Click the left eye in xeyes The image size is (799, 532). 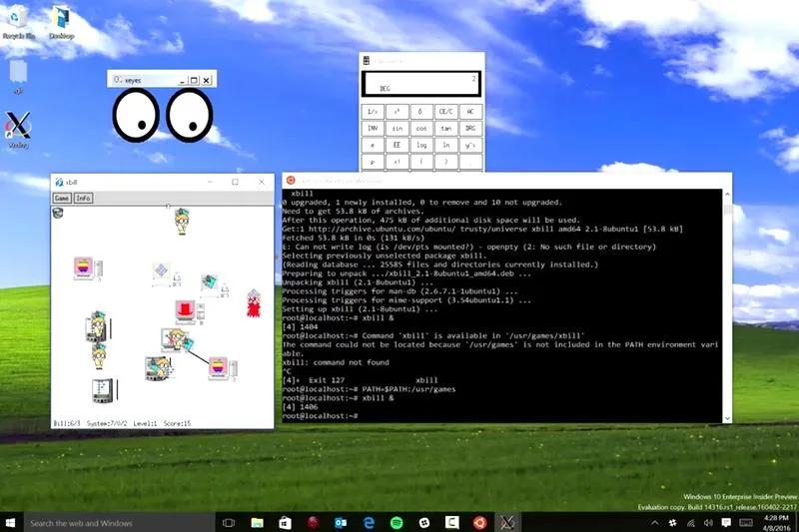(x=136, y=115)
